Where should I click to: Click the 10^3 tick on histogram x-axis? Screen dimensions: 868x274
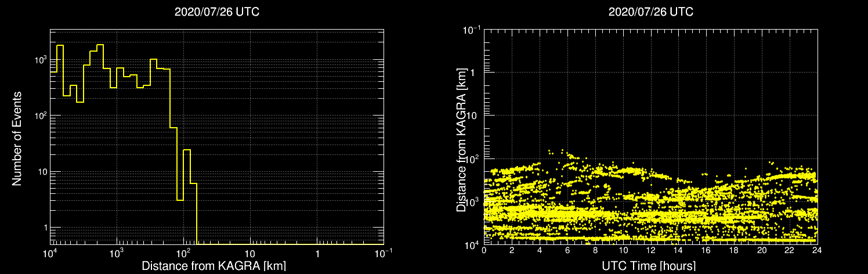(117, 254)
